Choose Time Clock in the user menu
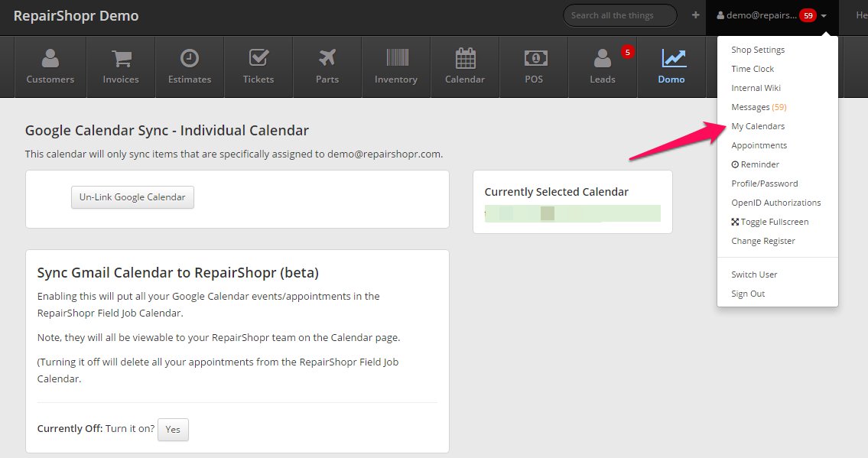The width and height of the screenshot is (868, 458). point(753,69)
